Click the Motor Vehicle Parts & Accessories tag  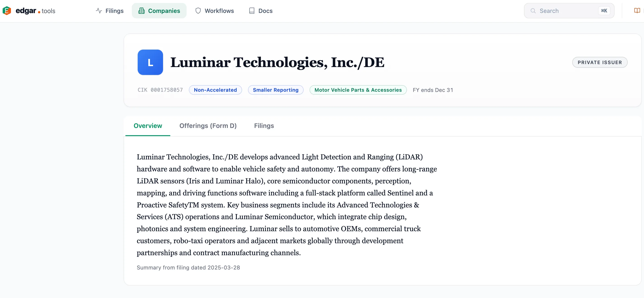(358, 90)
